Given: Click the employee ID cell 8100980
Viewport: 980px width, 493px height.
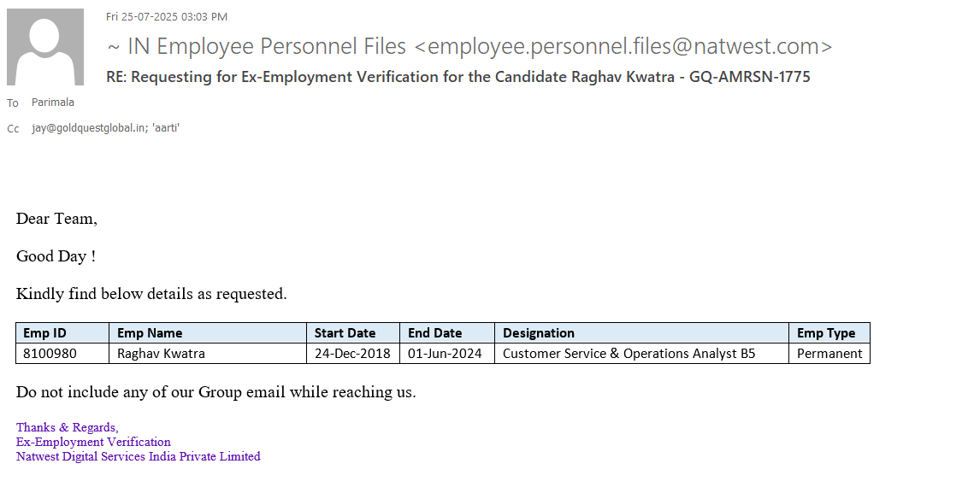Looking at the screenshot, I should 50,354.
